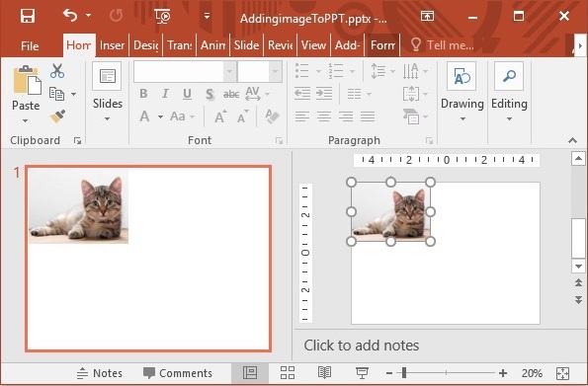Decrease font size with smaller A

coord(243,116)
